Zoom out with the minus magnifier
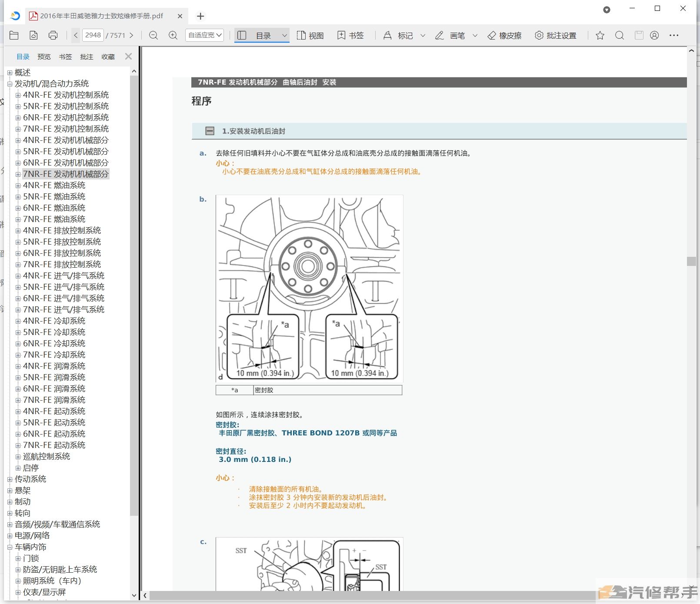700x604 pixels. tap(153, 35)
